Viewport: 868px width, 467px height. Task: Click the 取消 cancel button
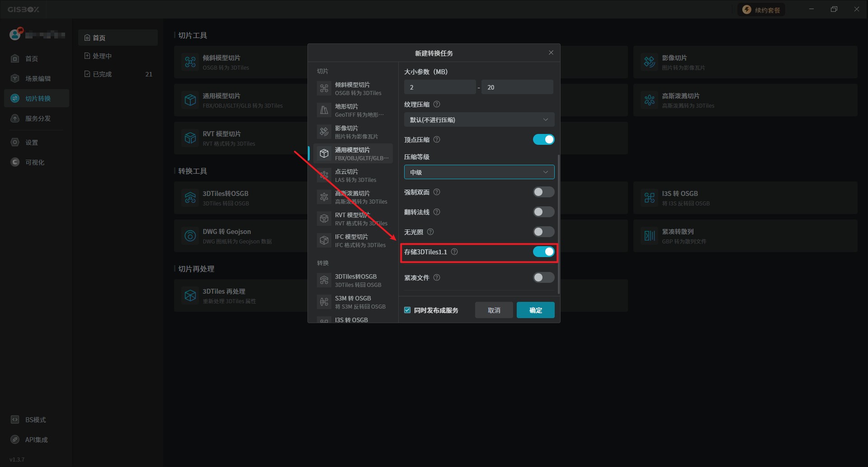pyautogui.click(x=494, y=310)
